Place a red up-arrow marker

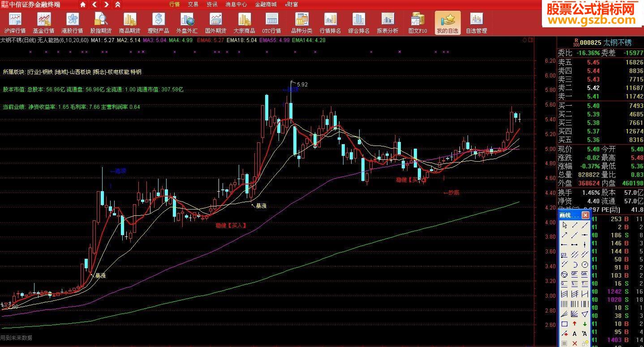click(575, 324)
